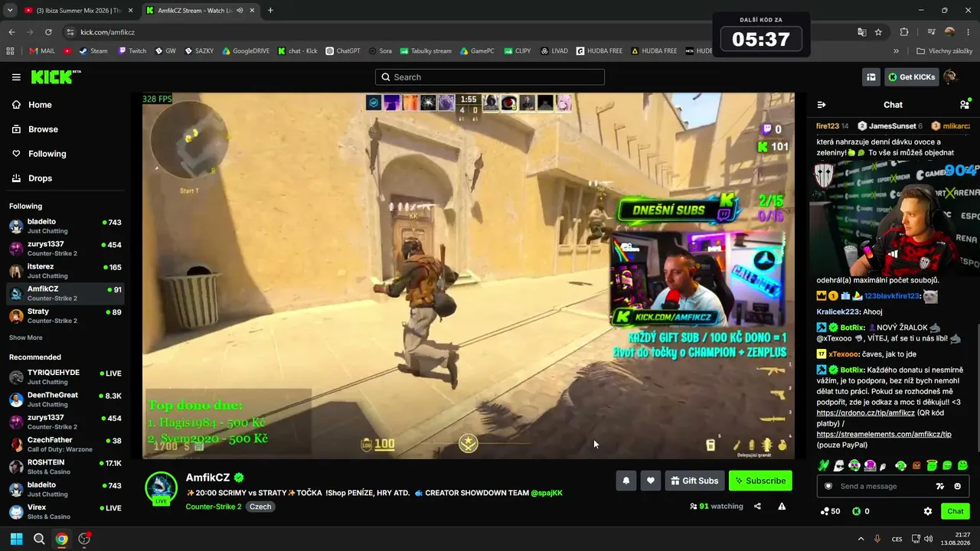
Task: Click the KICK logo
Action: click(x=55, y=77)
